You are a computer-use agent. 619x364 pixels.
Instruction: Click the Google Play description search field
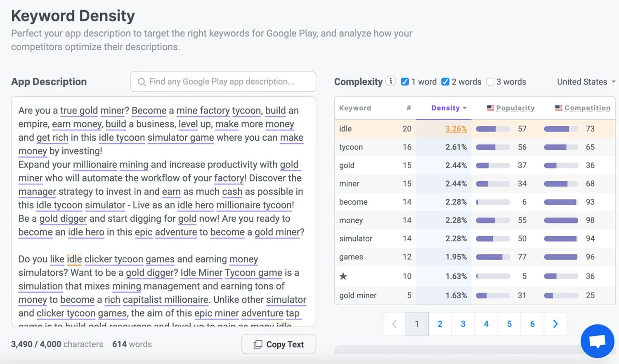coord(223,82)
